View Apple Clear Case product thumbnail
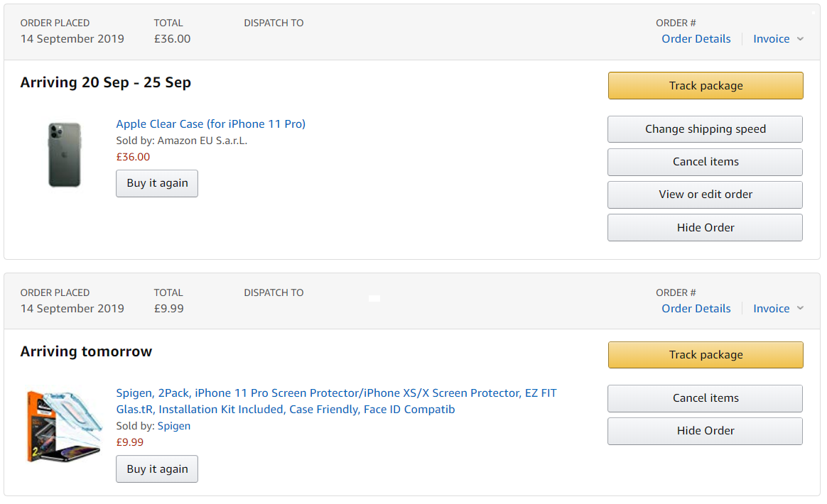 (65, 155)
